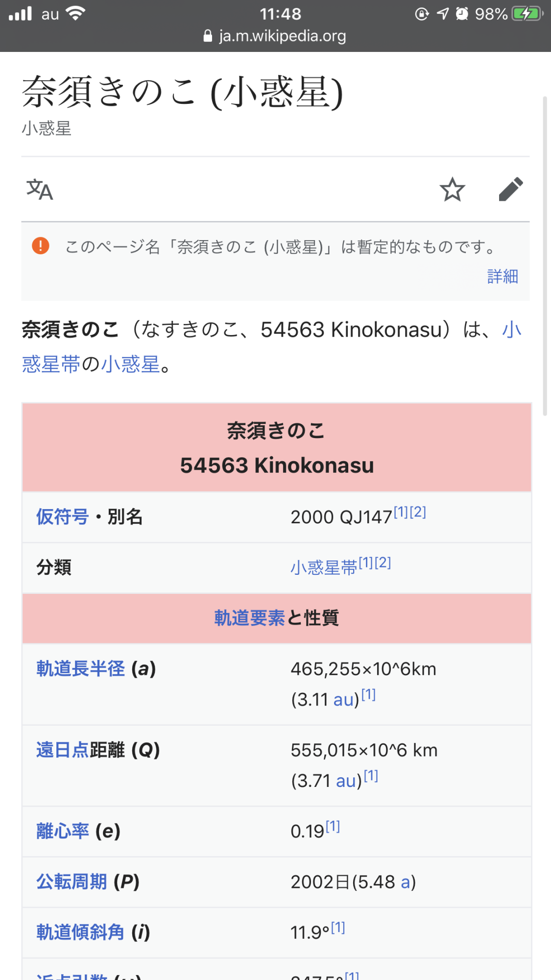Open the 軌道長半径 link
Image resolution: width=551 pixels, height=980 pixels.
80,668
